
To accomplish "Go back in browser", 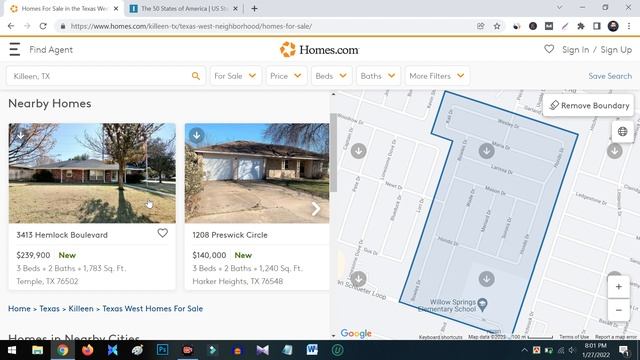I will [x=11, y=26].
